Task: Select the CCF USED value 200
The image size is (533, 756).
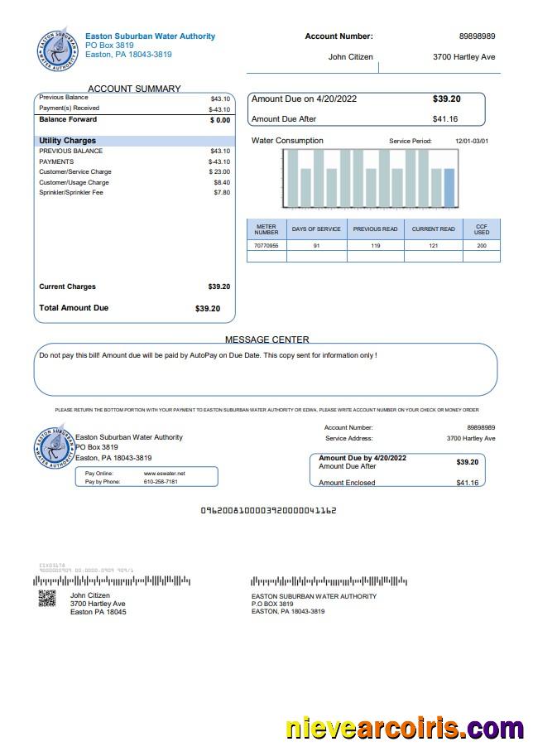Action: click(481, 245)
